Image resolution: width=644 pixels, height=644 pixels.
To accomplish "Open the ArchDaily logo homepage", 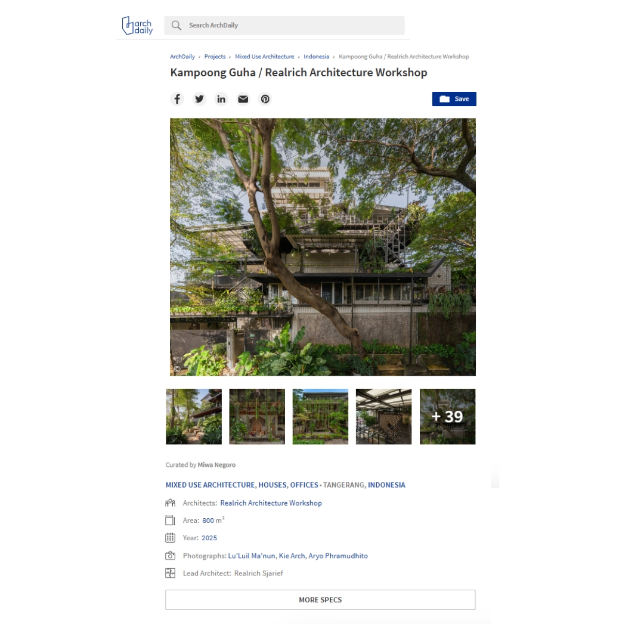I will pyautogui.click(x=137, y=26).
